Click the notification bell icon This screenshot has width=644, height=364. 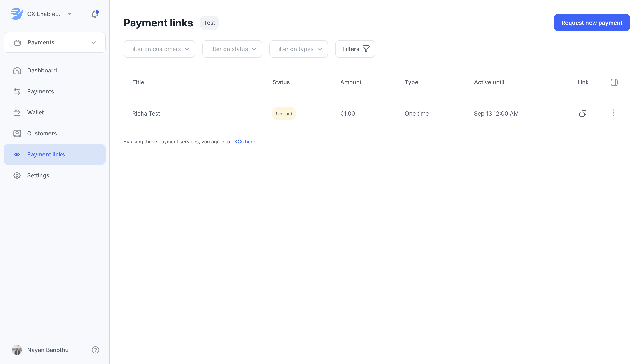pos(95,14)
